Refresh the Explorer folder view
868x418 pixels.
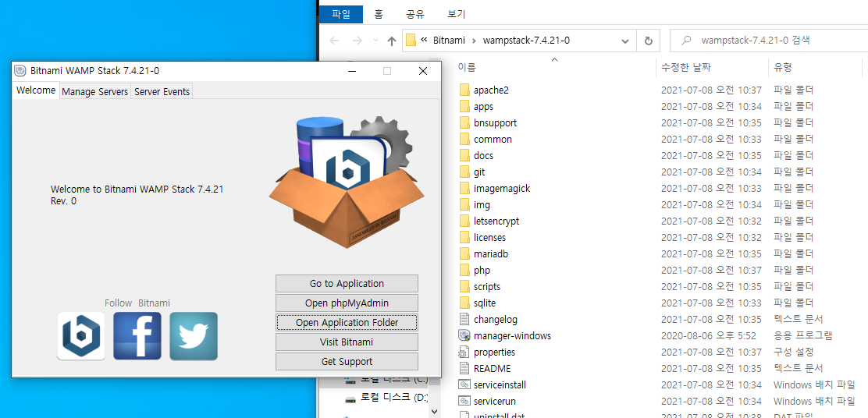click(x=648, y=41)
